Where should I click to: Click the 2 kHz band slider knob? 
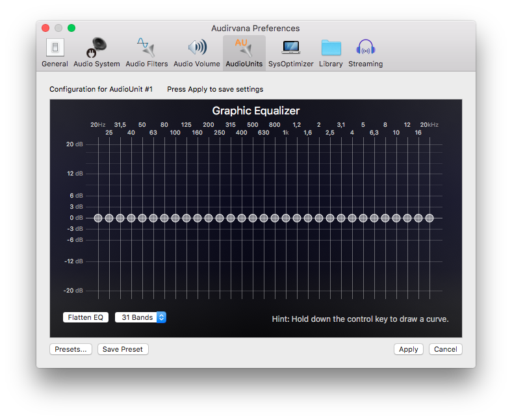319,218
